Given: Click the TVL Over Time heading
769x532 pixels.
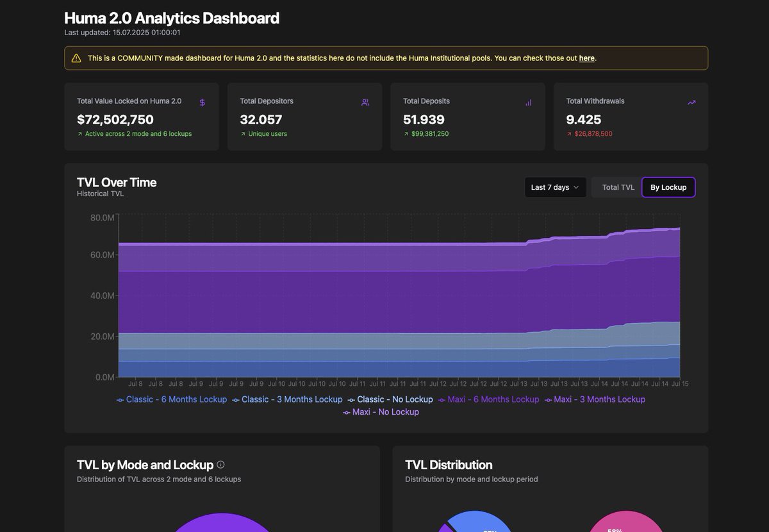Looking at the screenshot, I should coord(117,182).
